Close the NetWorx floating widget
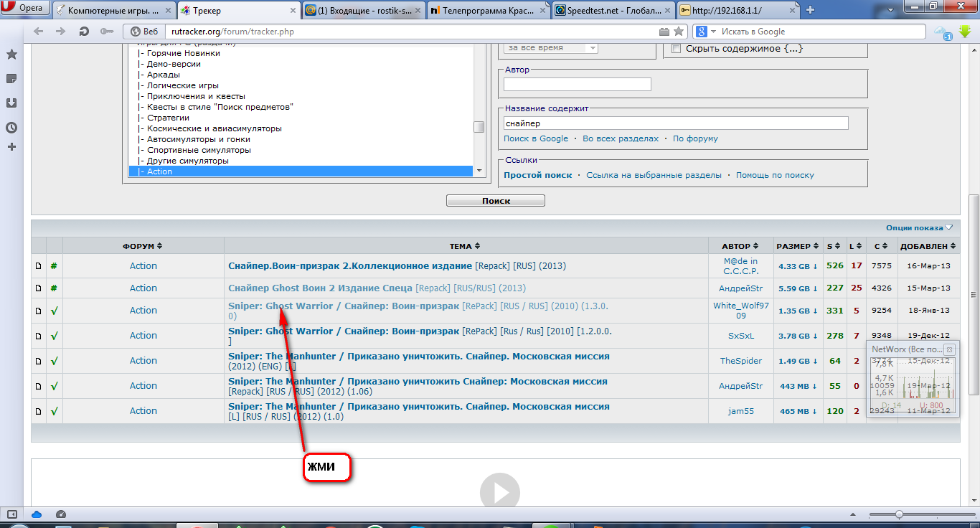This screenshot has width=980, height=528. (x=949, y=349)
